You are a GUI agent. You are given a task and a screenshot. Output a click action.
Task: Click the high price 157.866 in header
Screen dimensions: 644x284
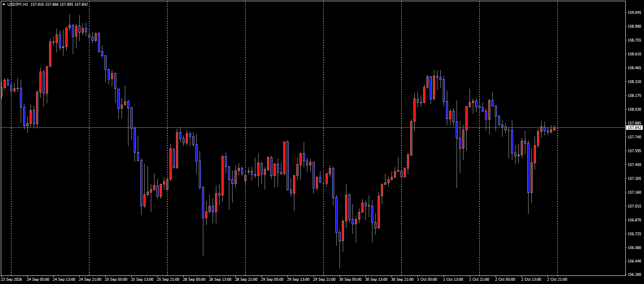(52, 4)
